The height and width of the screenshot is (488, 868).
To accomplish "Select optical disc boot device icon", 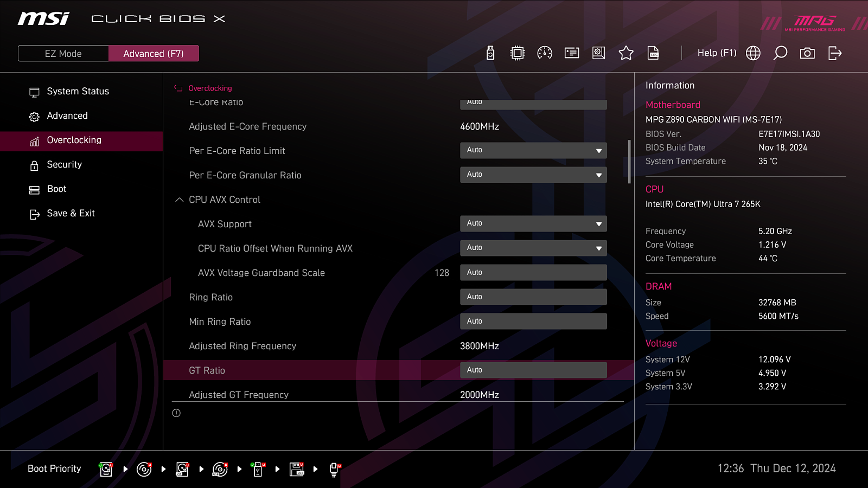I will coord(144,469).
